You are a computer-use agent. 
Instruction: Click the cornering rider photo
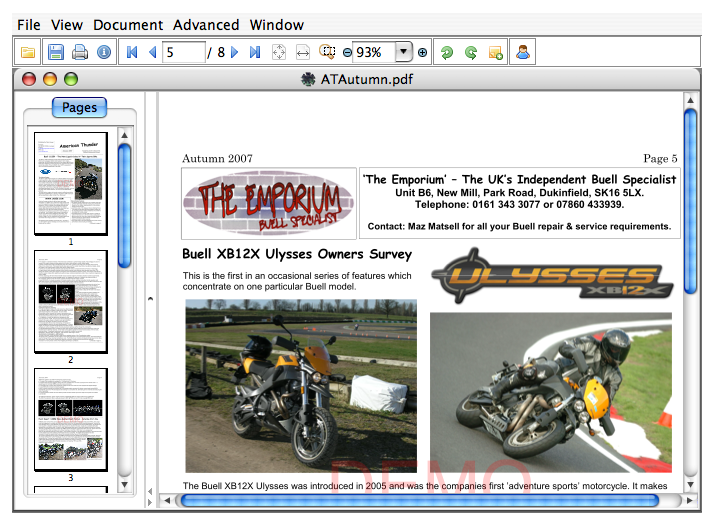point(551,392)
